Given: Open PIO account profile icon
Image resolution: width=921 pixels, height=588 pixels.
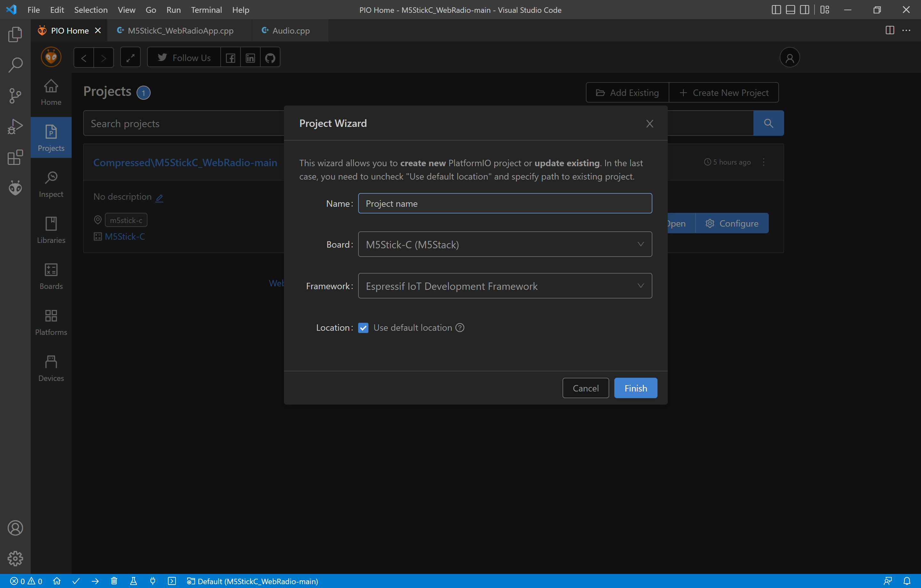Looking at the screenshot, I should [x=790, y=58].
